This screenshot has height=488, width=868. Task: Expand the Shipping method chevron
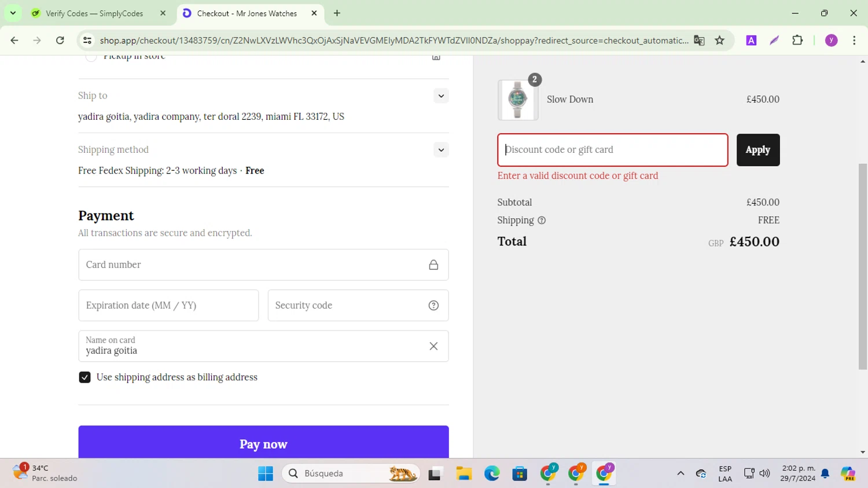(x=441, y=150)
